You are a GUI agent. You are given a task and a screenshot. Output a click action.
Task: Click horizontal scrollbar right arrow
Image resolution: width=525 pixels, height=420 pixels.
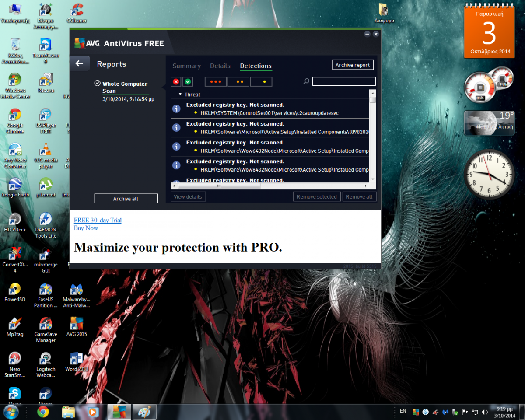[366, 186]
